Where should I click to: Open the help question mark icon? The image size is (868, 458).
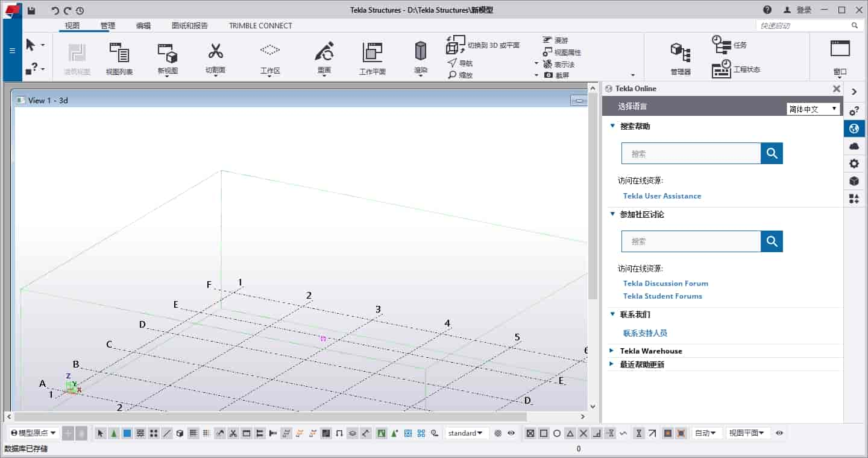767,10
